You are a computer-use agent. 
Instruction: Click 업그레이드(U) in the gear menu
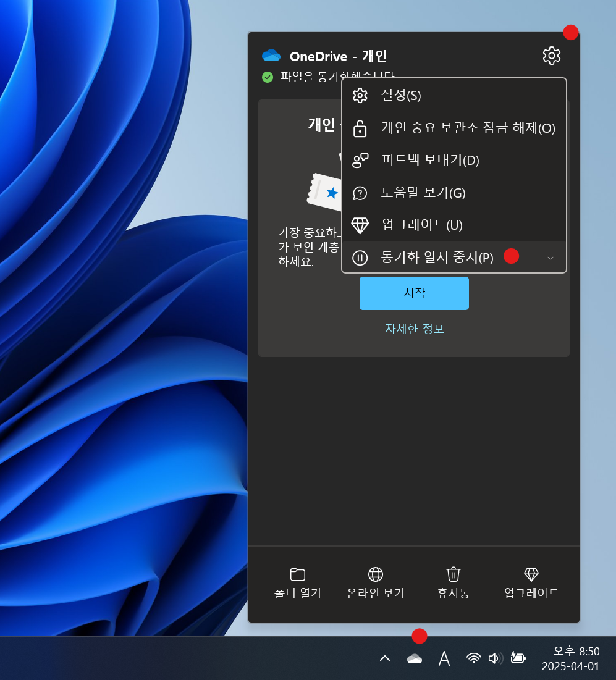click(x=454, y=225)
